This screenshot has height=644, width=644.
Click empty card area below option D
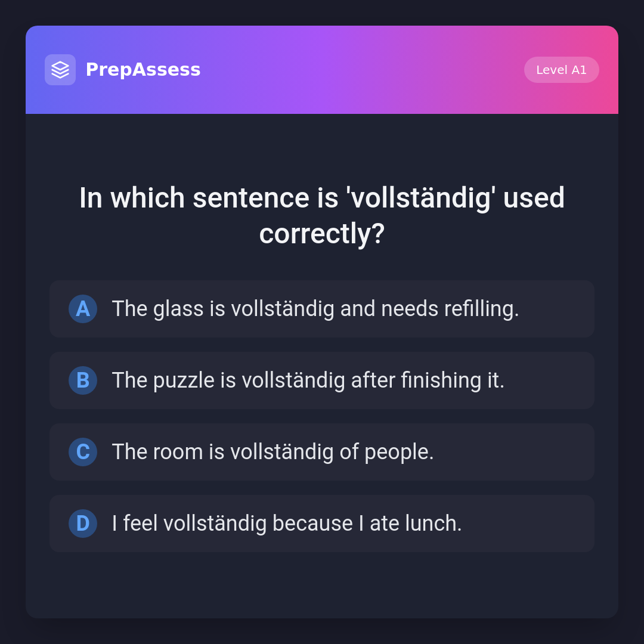click(322, 584)
